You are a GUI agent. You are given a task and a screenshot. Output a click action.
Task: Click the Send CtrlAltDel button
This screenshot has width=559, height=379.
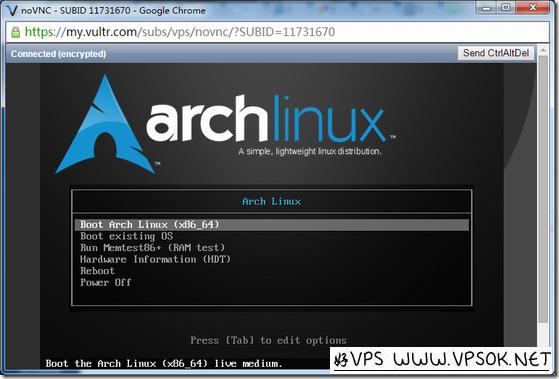pyautogui.click(x=496, y=53)
